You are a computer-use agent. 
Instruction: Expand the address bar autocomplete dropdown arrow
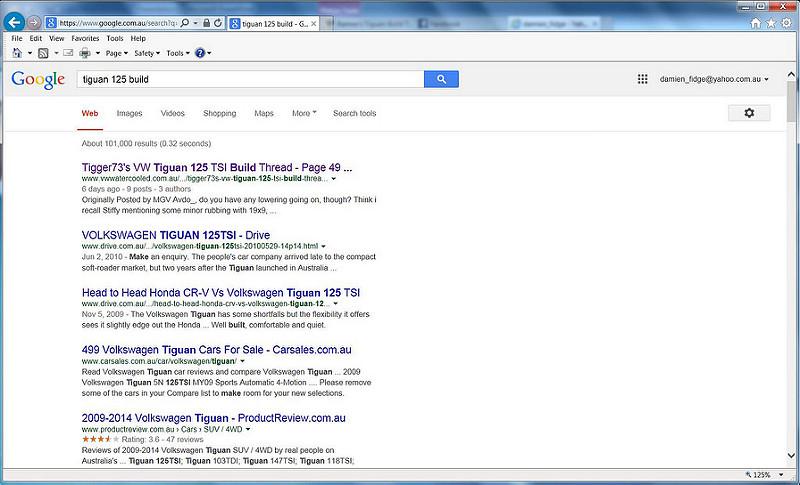pyautogui.click(x=195, y=23)
